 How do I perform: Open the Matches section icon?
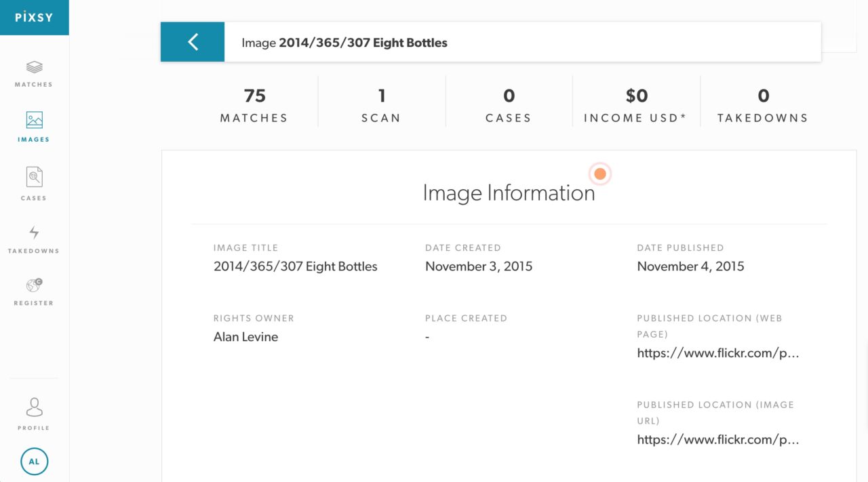[34, 68]
